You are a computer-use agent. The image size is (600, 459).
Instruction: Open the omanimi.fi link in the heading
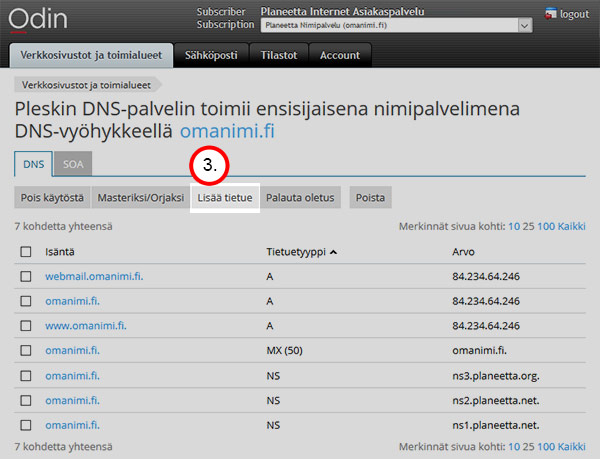(227, 131)
